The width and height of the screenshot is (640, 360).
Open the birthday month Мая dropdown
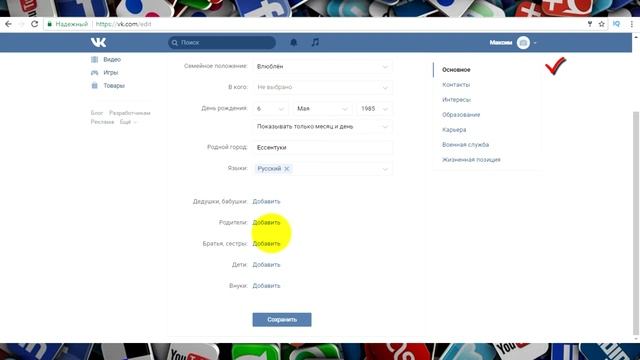point(322,109)
